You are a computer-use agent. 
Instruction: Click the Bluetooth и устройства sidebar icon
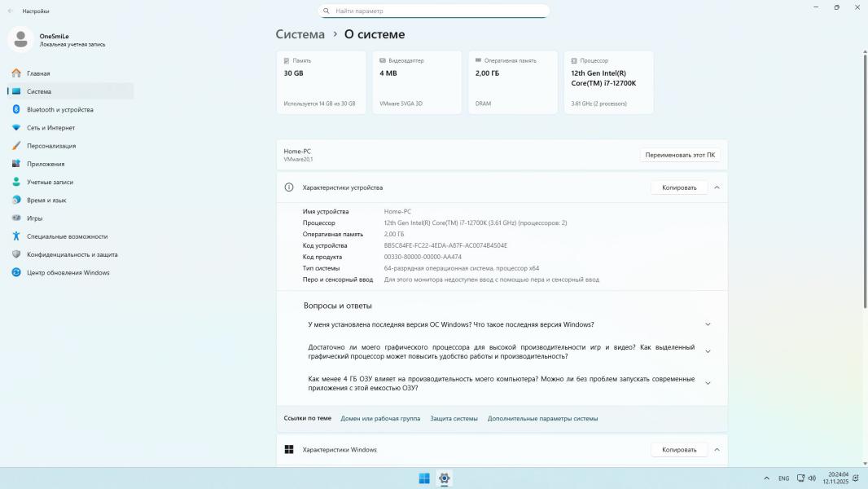16,109
